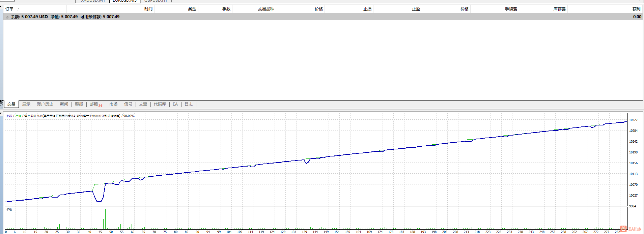The height and width of the screenshot is (234, 644).
Task: Sort by the 获利 column header
Action: [636, 9]
